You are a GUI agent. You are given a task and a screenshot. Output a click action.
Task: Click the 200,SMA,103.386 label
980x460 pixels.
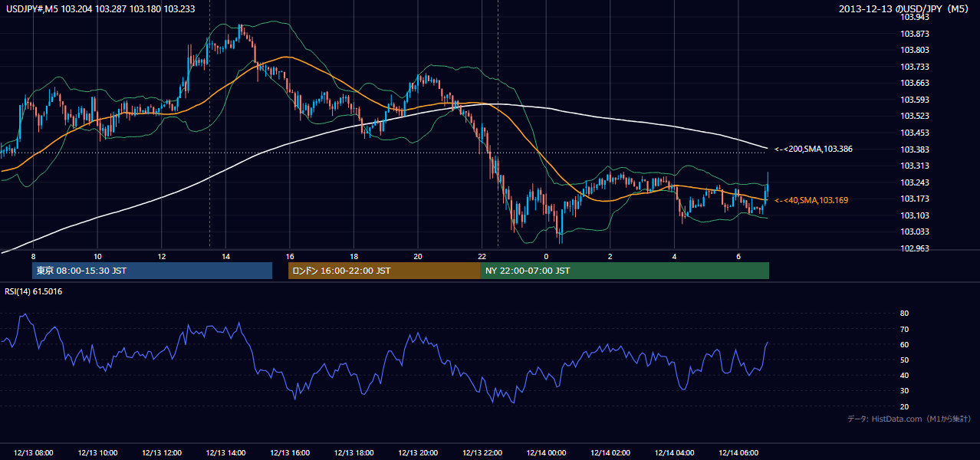[814, 149]
